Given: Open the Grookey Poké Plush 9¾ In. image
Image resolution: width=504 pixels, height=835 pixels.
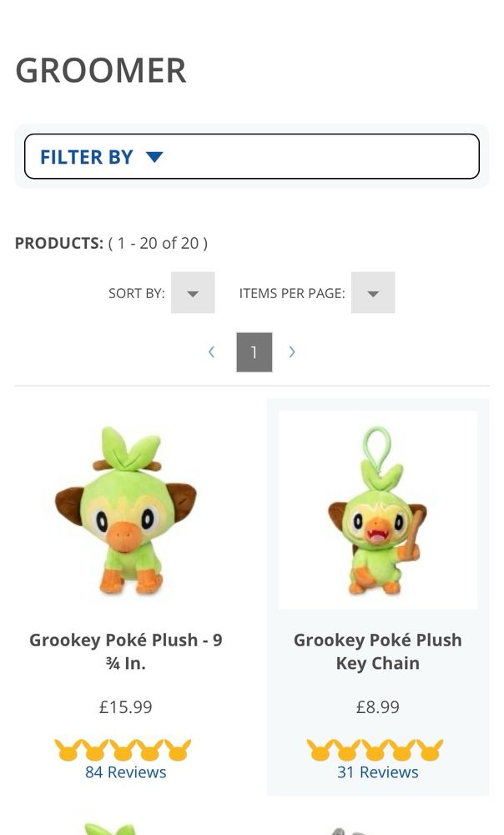Looking at the screenshot, I should 126,510.
